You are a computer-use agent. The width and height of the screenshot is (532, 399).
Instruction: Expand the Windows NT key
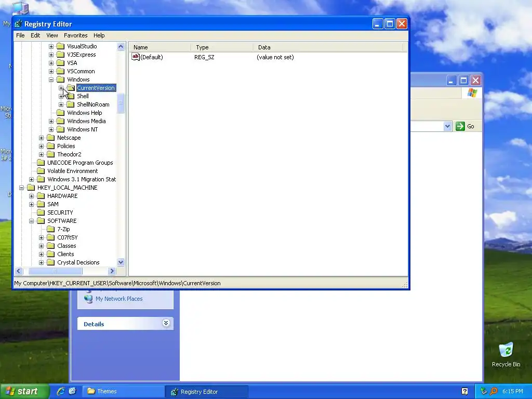(51, 129)
